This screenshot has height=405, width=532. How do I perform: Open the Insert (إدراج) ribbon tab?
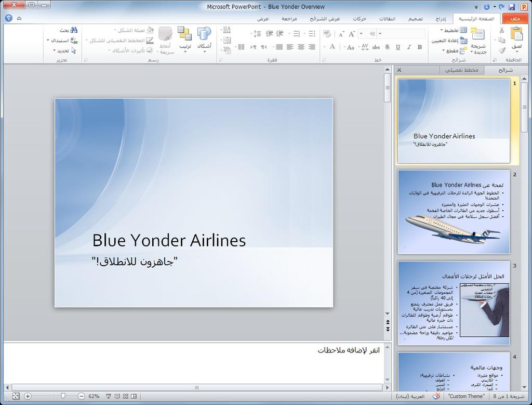tap(441, 19)
